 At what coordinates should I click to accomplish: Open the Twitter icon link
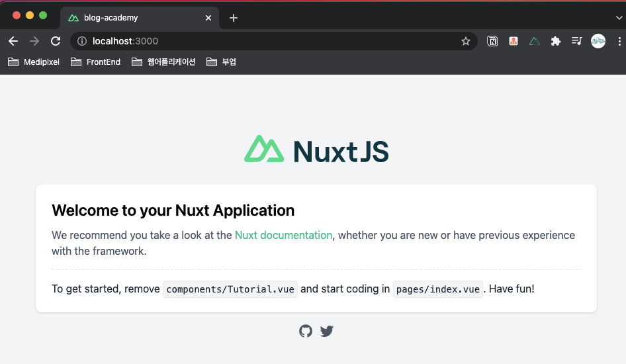(327, 331)
